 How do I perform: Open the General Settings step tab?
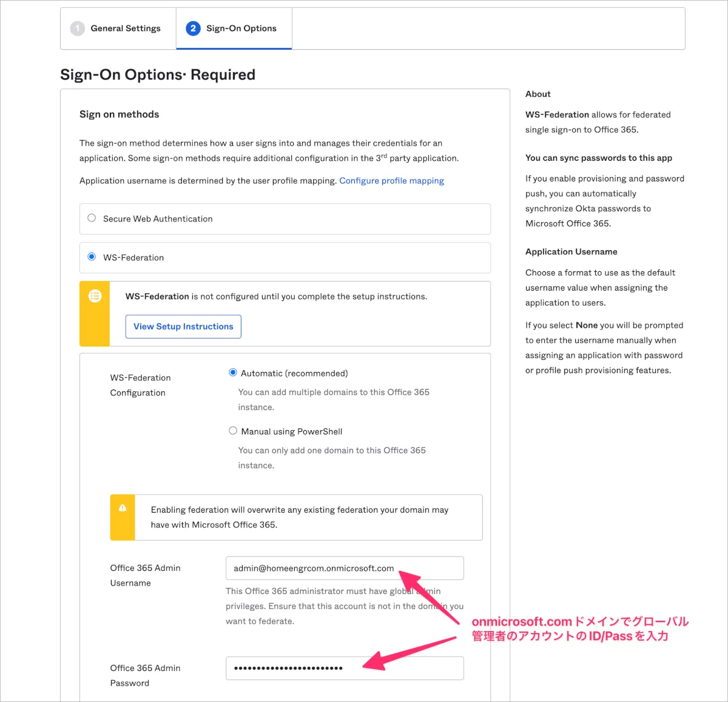tap(118, 29)
